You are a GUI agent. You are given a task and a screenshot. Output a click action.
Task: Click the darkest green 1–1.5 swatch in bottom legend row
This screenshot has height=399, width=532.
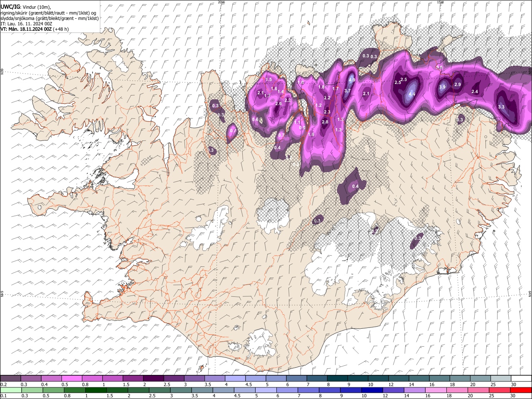96,390
